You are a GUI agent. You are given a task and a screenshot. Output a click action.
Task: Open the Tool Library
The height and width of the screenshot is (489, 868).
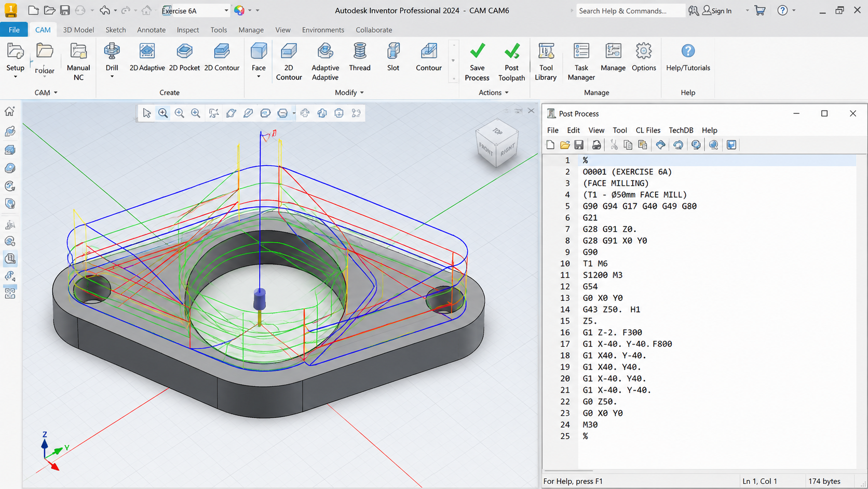(x=546, y=62)
